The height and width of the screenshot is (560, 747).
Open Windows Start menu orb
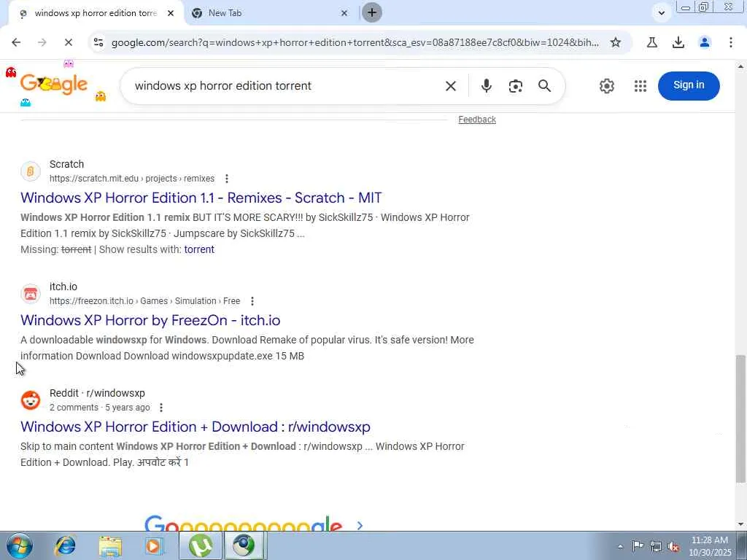pos(20,545)
